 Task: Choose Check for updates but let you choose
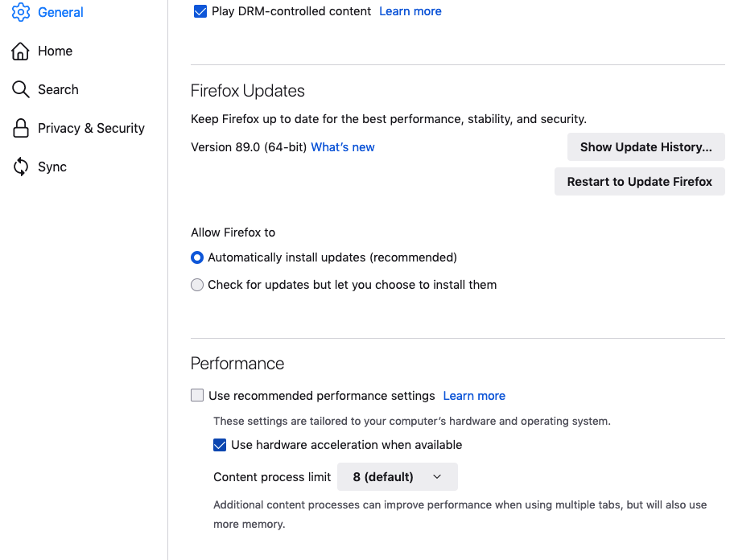tap(197, 285)
